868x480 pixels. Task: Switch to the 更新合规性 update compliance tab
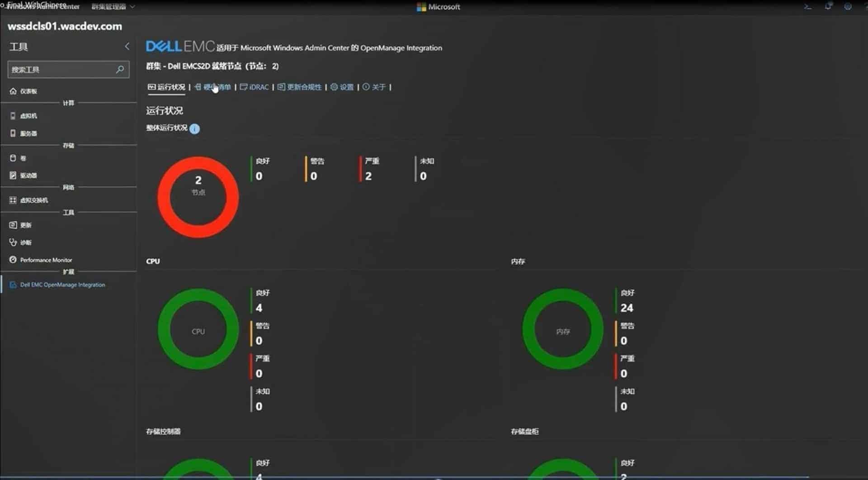click(x=299, y=87)
